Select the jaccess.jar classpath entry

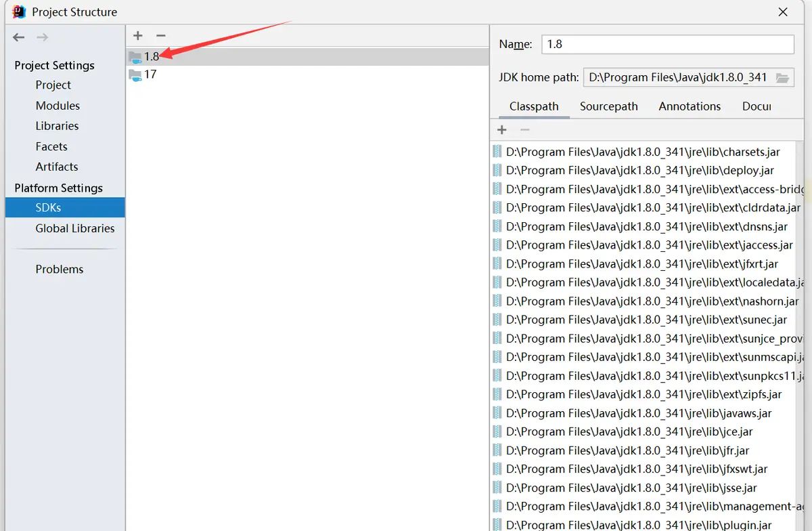coord(650,245)
